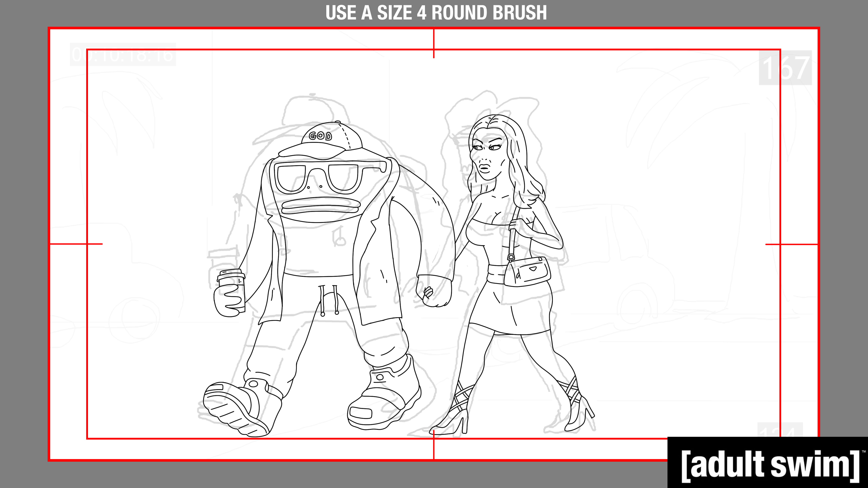868x488 pixels.
Task: Click the 'USE A SIZE 4 ROUND BRUSH' heading
Action: (x=436, y=13)
